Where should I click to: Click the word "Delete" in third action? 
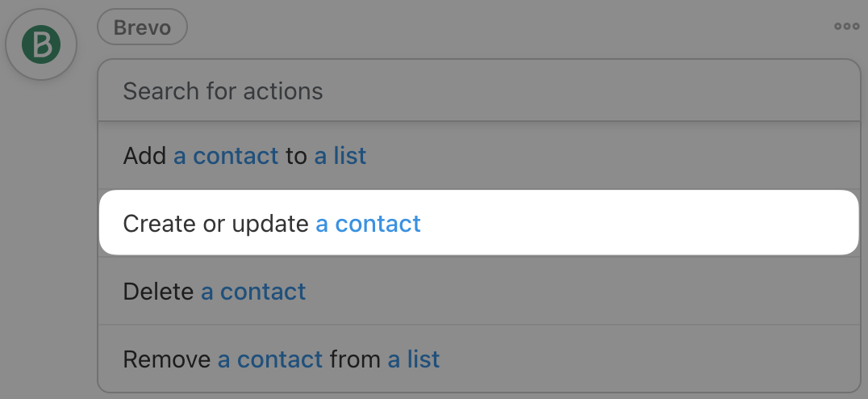(x=158, y=291)
